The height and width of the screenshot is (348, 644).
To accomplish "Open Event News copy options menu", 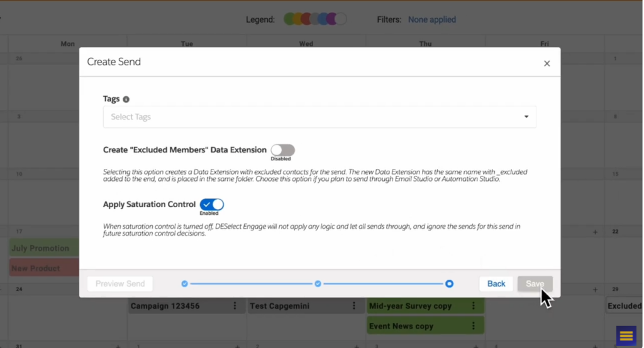I will coord(474,326).
